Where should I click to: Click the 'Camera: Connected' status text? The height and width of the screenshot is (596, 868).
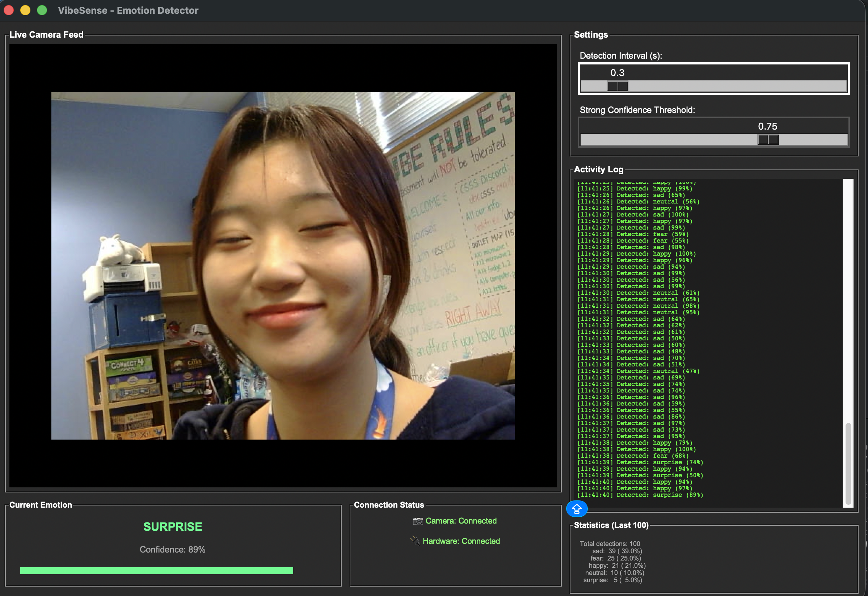[461, 521]
